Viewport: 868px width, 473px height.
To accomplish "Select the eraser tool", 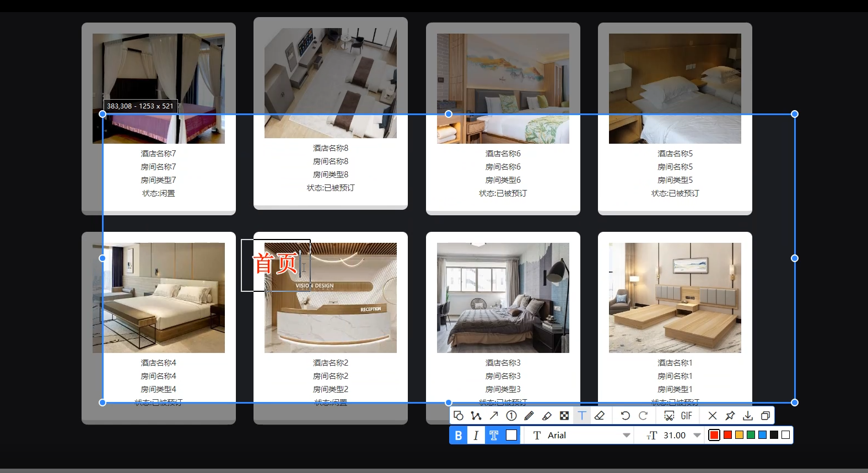I will point(600,416).
